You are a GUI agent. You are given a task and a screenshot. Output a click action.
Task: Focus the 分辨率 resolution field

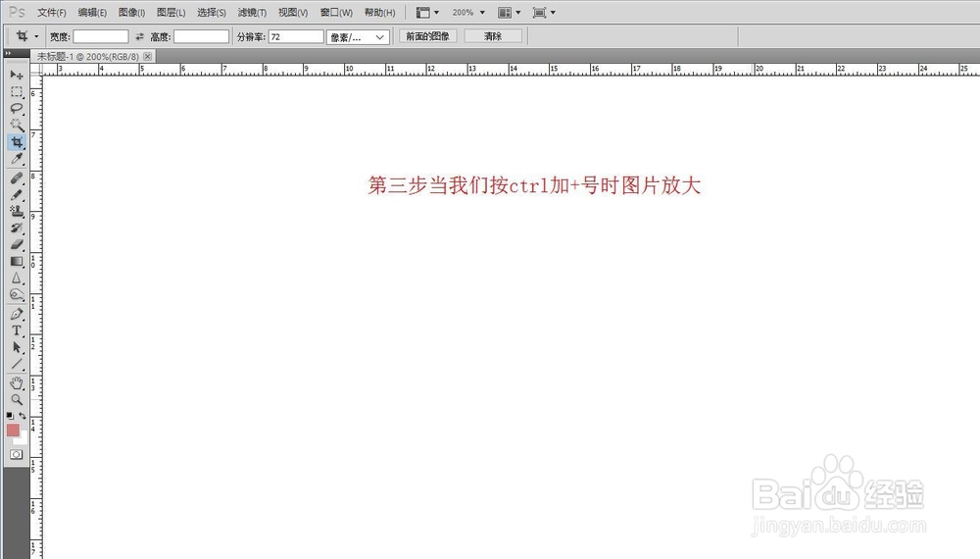(x=296, y=37)
